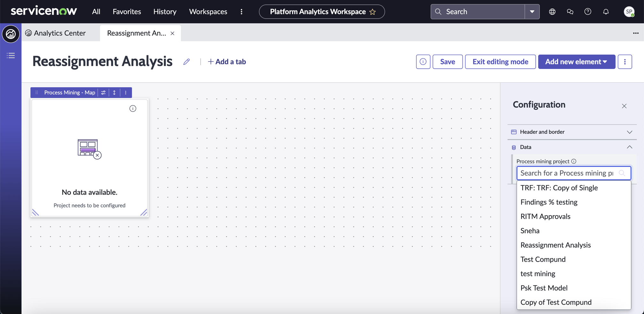Click the ServiceNow logo

pos(44,12)
